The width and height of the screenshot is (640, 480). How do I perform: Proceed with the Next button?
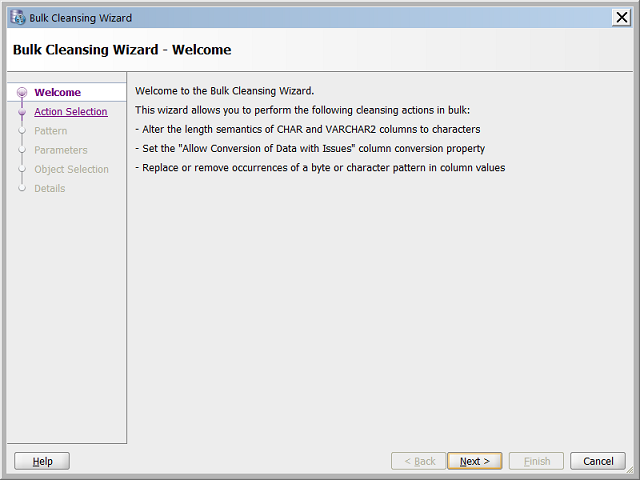coord(475,461)
